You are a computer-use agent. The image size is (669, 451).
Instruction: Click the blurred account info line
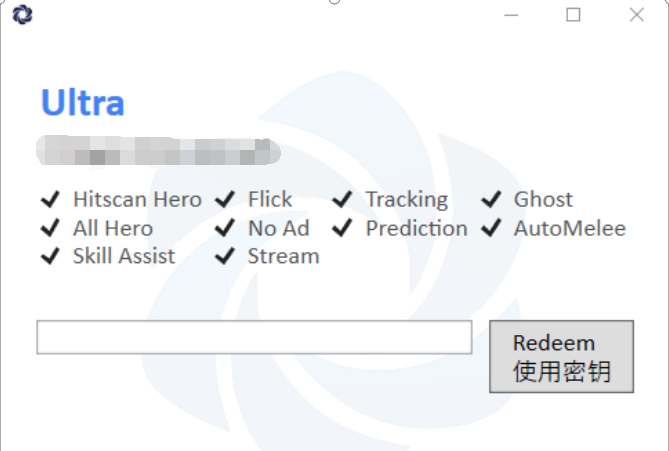click(158, 152)
